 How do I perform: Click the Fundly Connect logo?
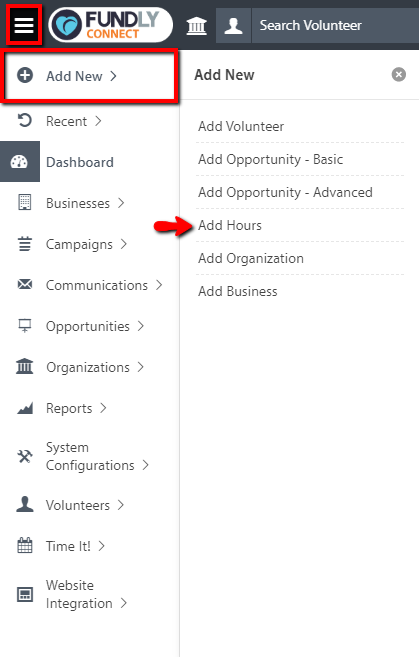click(x=111, y=25)
